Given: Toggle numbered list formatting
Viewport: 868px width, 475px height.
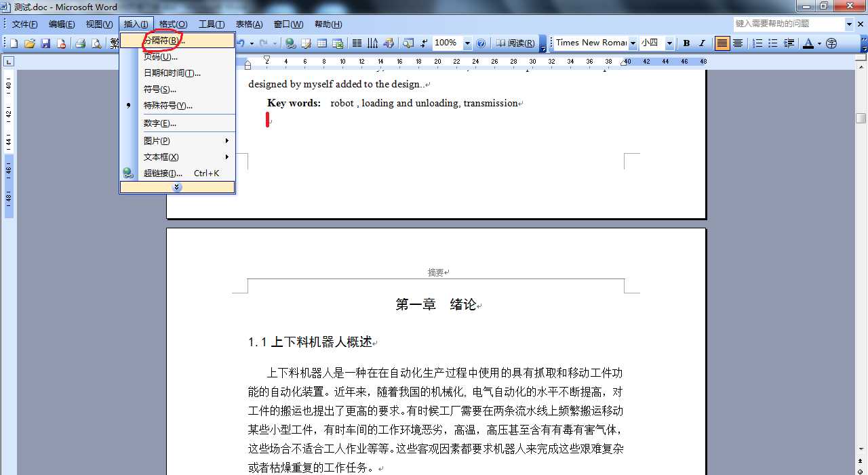Looking at the screenshot, I should coord(757,43).
